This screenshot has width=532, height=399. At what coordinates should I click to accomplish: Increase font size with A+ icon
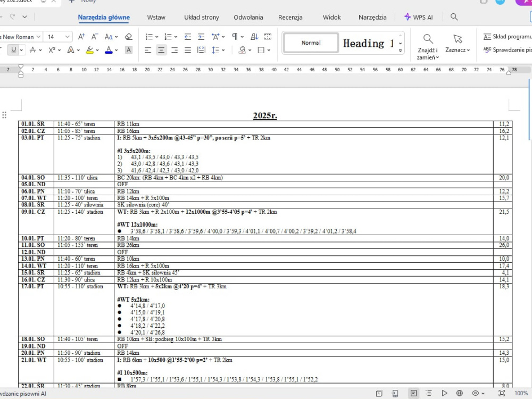81,37
